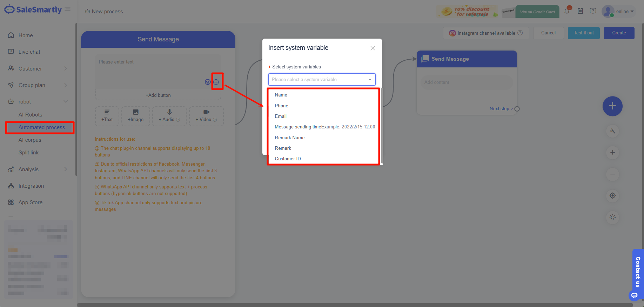The height and width of the screenshot is (307, 644).
Task: Close the Insert system variable dialog
Action: click(x=373, y=48)
